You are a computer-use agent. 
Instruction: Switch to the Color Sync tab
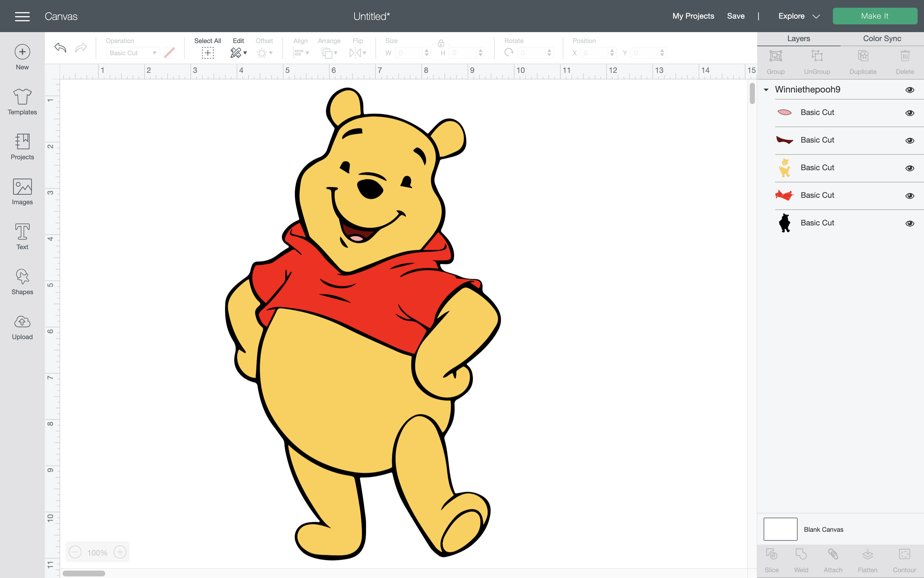[882, 39]
